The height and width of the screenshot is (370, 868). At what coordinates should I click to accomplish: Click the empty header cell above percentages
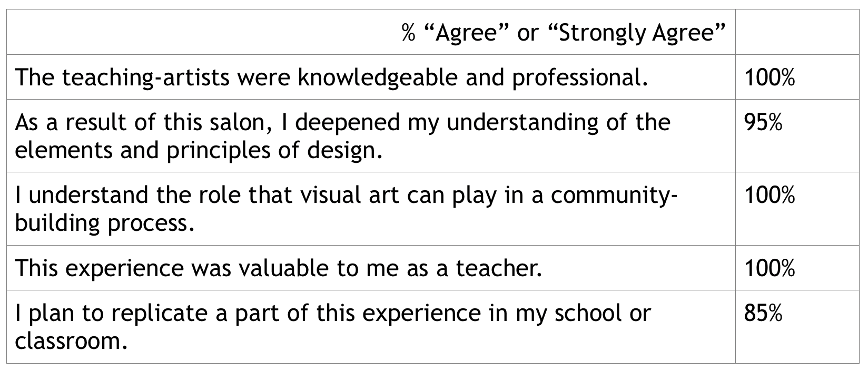click(x=797, y=32)
